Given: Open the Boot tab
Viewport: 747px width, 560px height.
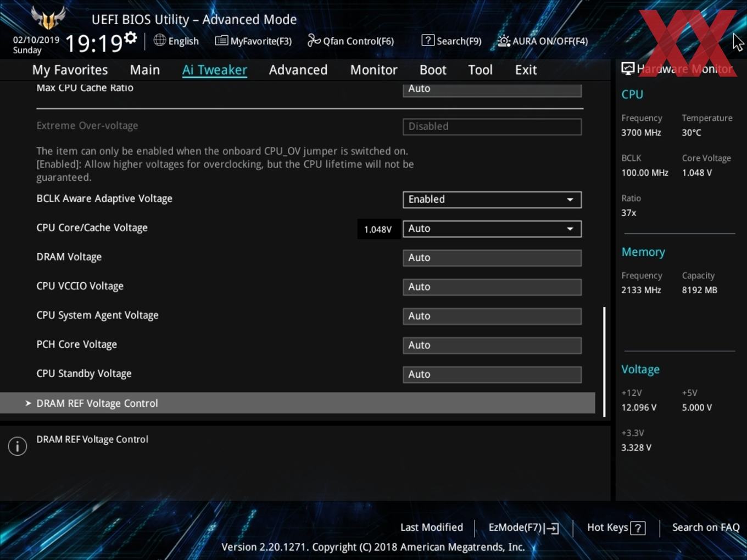Looking at the screenshot, I should tap(433, 70).
